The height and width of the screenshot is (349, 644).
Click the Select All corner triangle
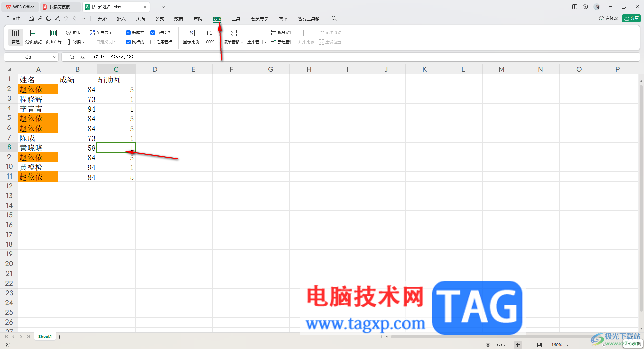9,69
